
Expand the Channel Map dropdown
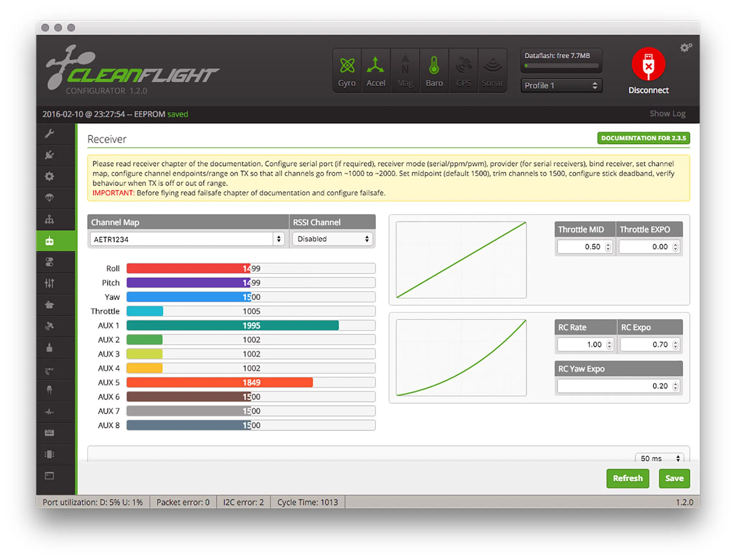pos(279,239)
